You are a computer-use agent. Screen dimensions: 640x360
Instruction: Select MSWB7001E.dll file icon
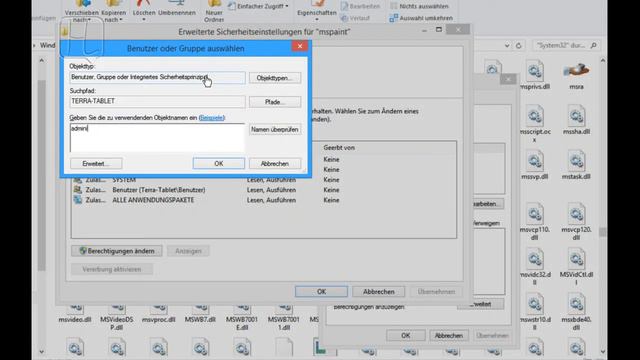click(242, 309)
